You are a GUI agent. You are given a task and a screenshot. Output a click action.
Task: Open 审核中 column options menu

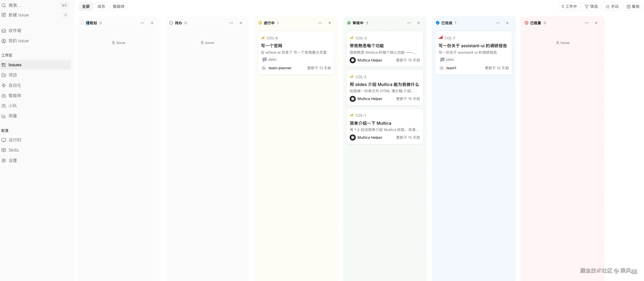coord(409,23)
